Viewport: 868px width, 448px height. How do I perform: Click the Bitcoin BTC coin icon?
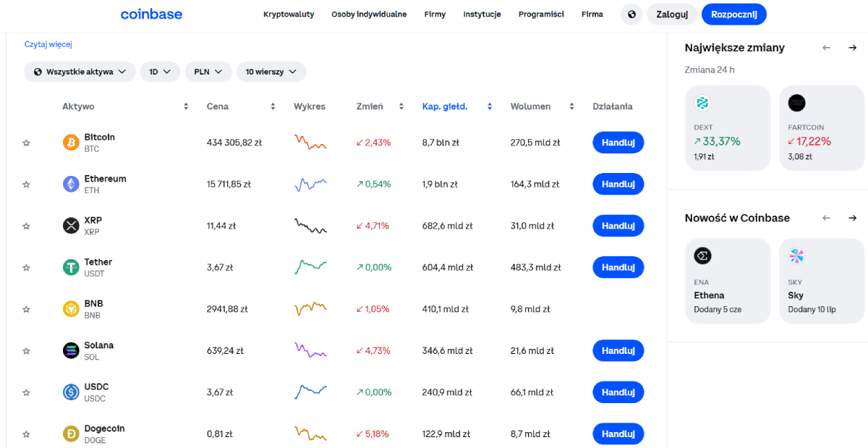(70, 142)
